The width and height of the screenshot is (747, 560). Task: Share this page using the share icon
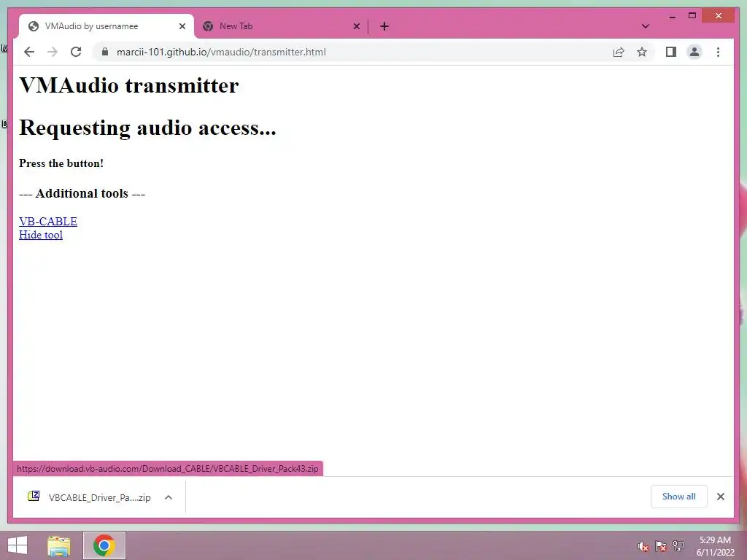pos(619,52)
